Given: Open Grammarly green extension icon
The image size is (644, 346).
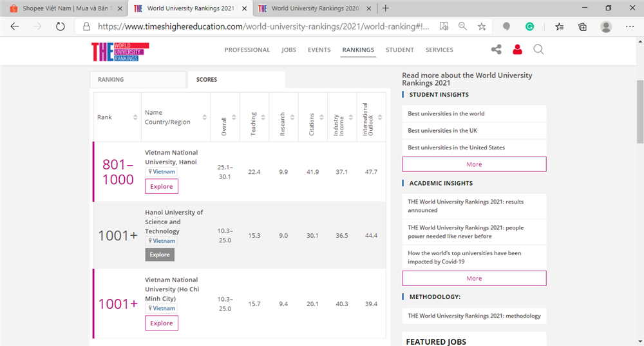Looking at the screenshot, I should click(x=530, y=26).
